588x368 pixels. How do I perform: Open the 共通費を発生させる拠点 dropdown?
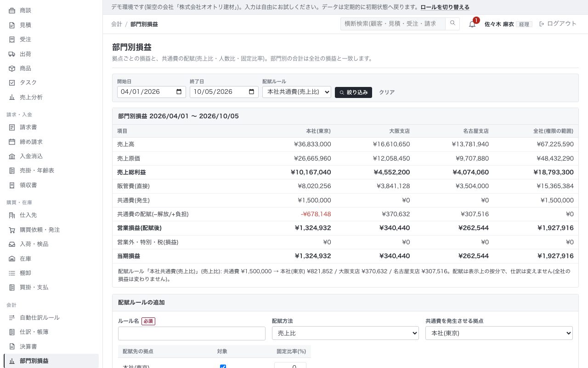coord(499,333)
